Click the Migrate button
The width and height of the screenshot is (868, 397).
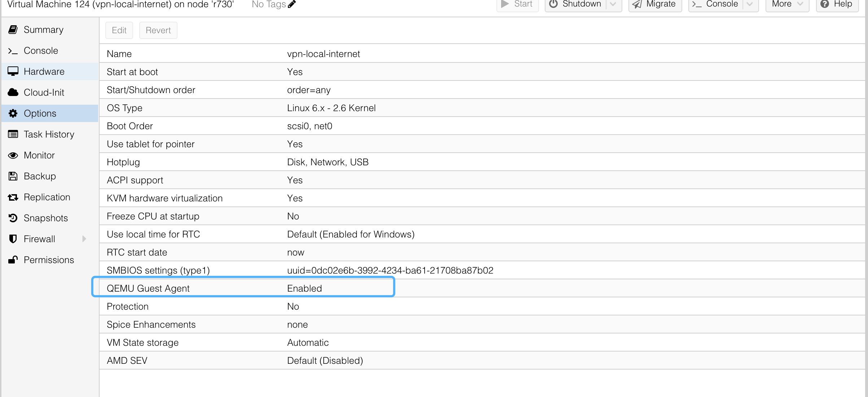pyautogui.click(x=655, y=4)
